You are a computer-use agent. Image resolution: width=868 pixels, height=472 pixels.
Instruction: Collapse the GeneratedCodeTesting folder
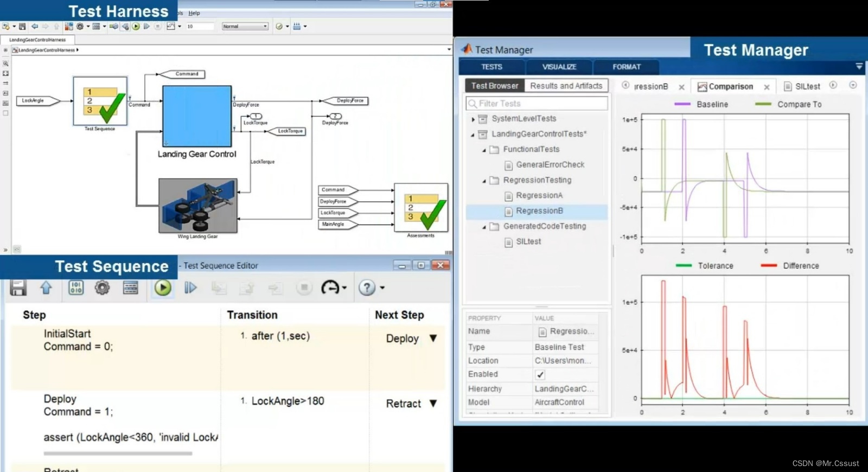tap(484, 227)
